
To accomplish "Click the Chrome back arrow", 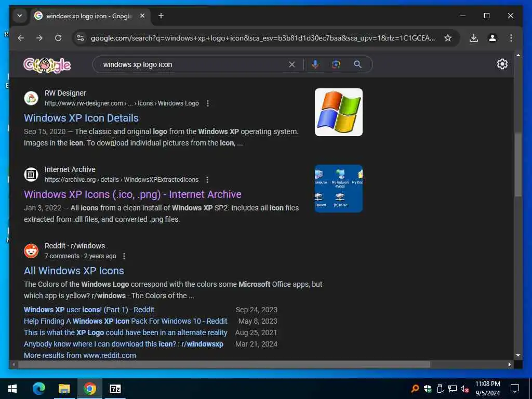I will click(21, 38).
